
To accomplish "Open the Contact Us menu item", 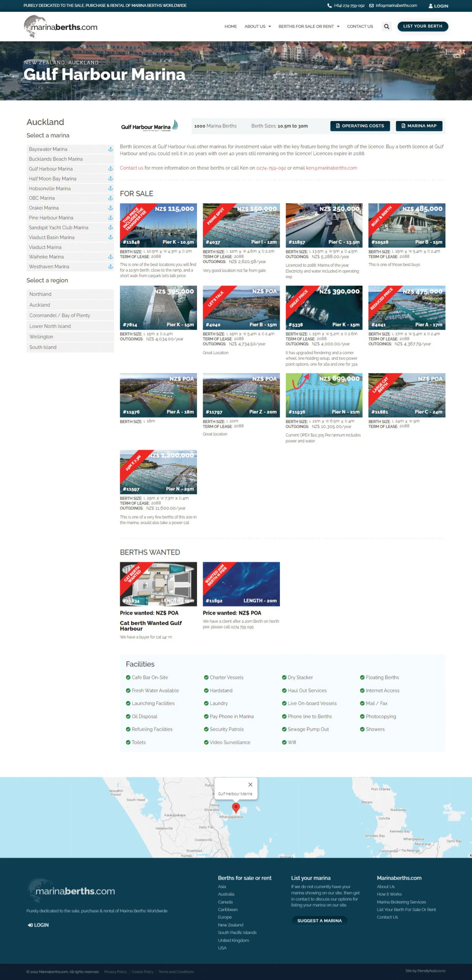I will [360, 26].
